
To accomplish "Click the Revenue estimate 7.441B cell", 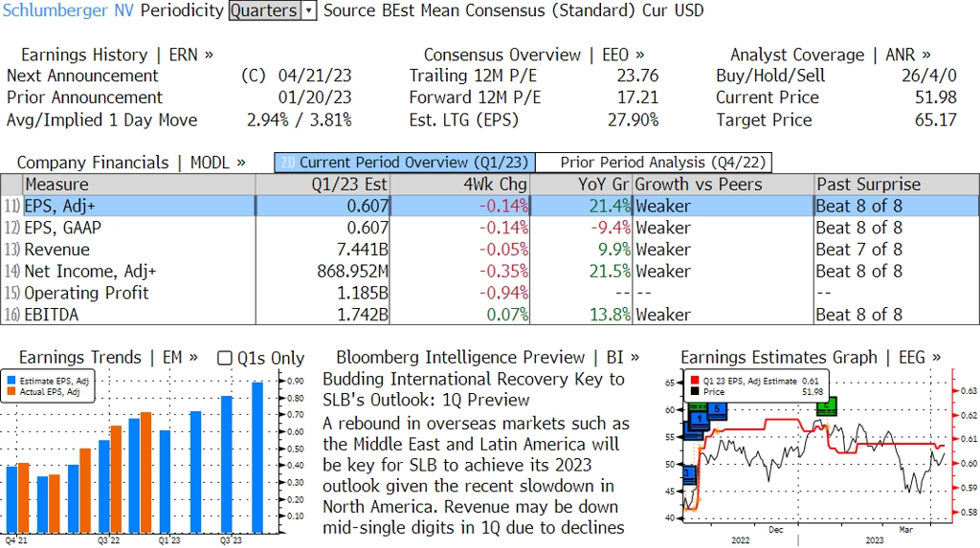I will pyautogui.click(x=363, y=250).
